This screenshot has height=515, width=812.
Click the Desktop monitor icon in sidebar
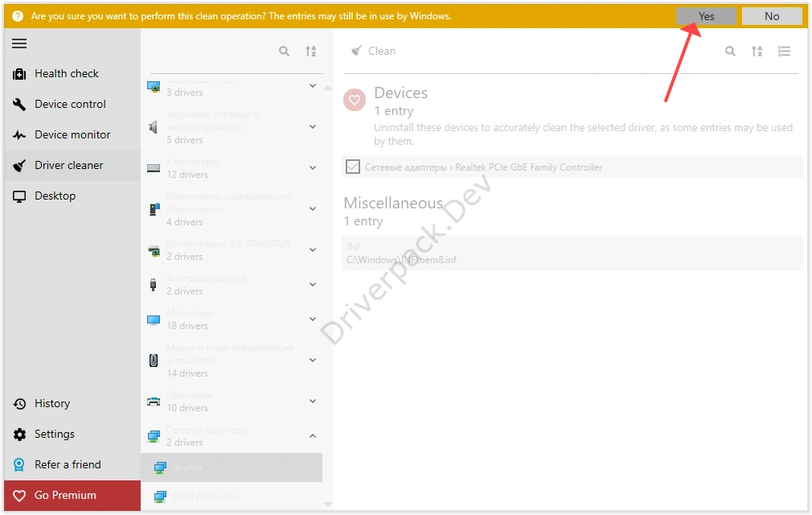click(19, 196)
